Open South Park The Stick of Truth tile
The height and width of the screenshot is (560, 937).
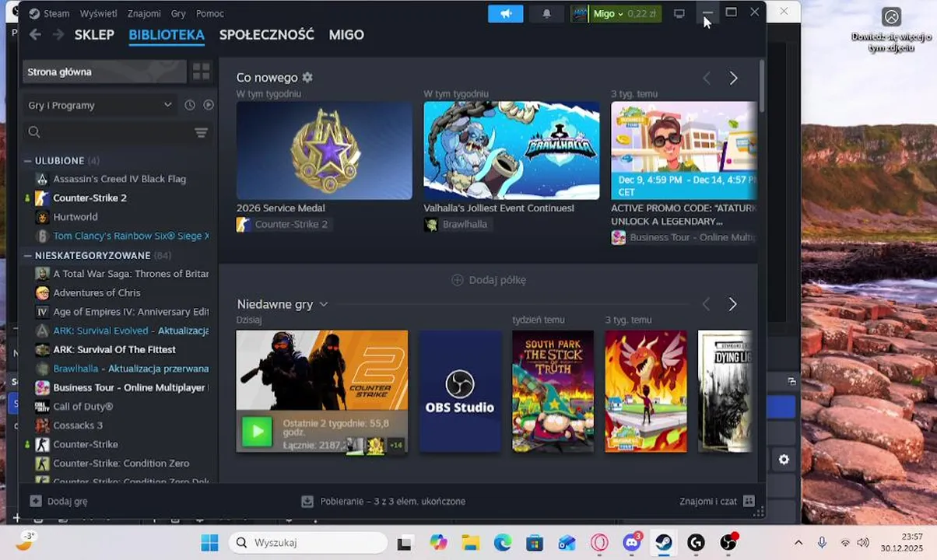point(553,391)
